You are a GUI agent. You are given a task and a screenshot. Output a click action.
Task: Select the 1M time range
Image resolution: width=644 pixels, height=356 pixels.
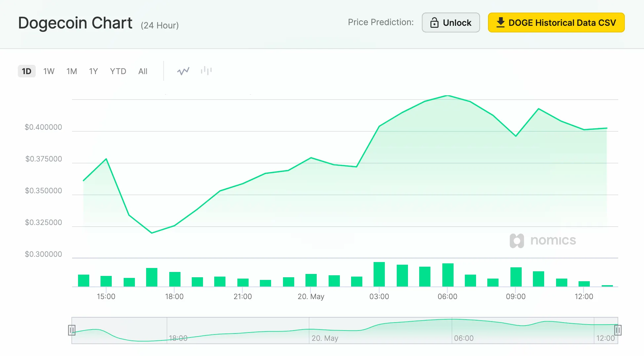point(72,71)
